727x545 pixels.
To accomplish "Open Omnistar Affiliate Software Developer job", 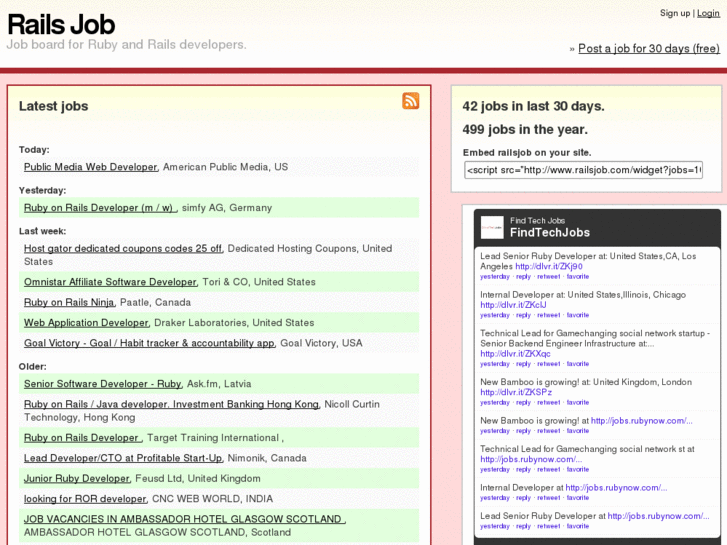I will point(110,282).
